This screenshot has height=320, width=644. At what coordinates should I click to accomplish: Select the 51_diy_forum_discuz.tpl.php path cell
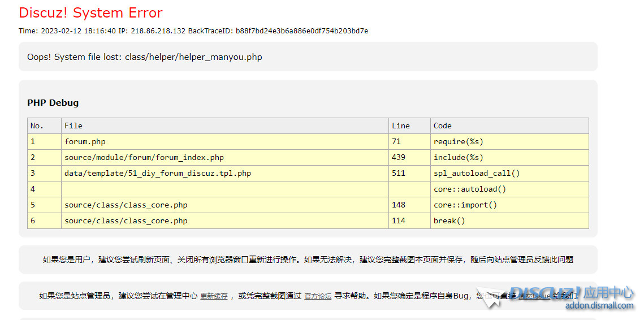point(225,174)
